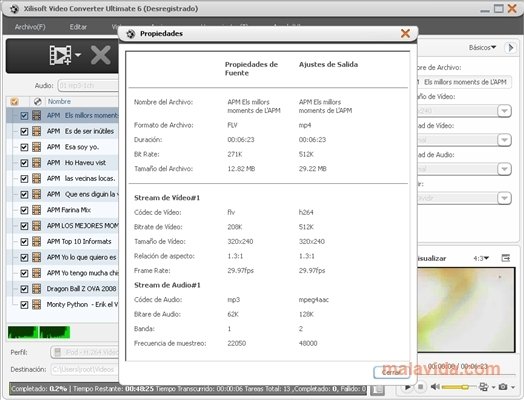524x400 pixels.
Task: Click the detach preview window icon
Action: 506,258
